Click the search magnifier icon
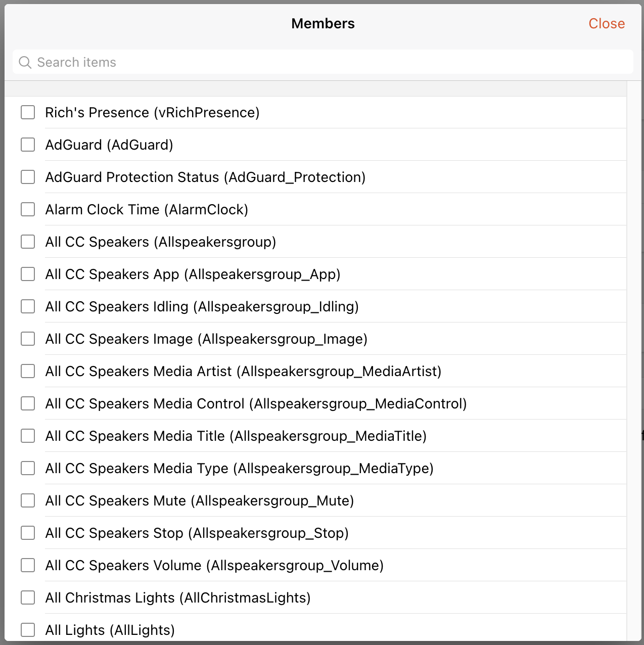This screenshot has height=645, width=644. point(25,62)
